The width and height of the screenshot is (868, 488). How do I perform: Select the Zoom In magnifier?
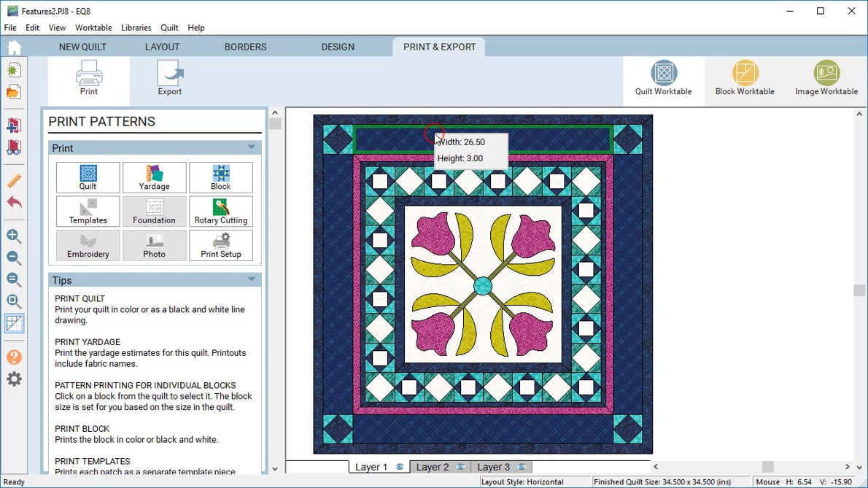(x=14, y=236)
